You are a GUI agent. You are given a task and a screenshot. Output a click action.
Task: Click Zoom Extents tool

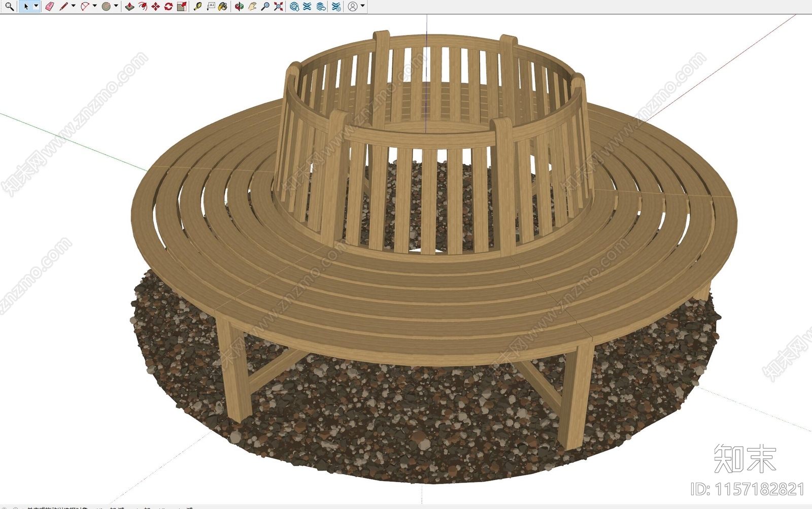click(279, 7)
